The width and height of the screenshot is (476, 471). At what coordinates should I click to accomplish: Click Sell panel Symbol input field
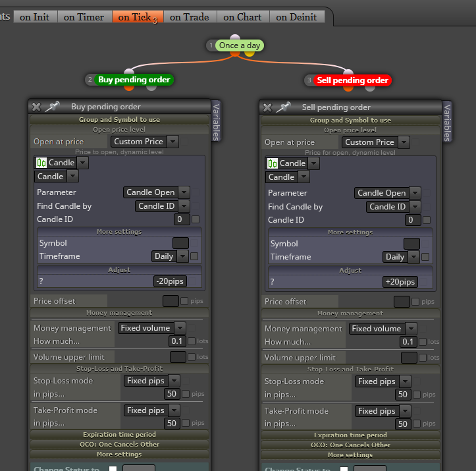411,244
